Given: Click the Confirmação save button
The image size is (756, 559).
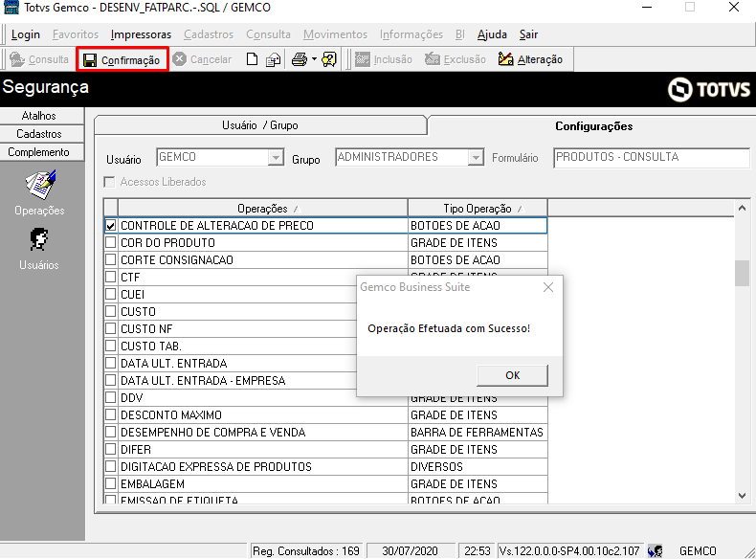Looking at the screenshot, I should coord(122,59).
